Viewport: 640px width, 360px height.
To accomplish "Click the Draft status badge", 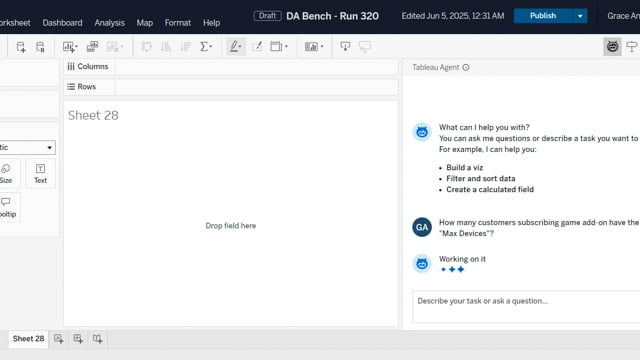I will tap(267, 16).
